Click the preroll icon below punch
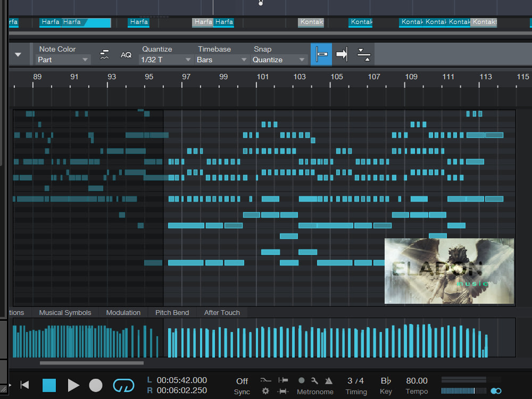Screen dimensions: 532x399 tap(283, 391)
